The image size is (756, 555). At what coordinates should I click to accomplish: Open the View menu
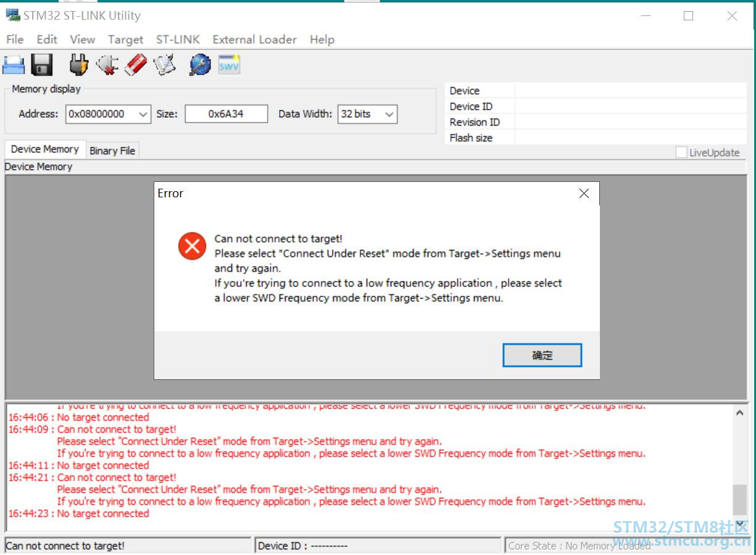click(82, 39)
